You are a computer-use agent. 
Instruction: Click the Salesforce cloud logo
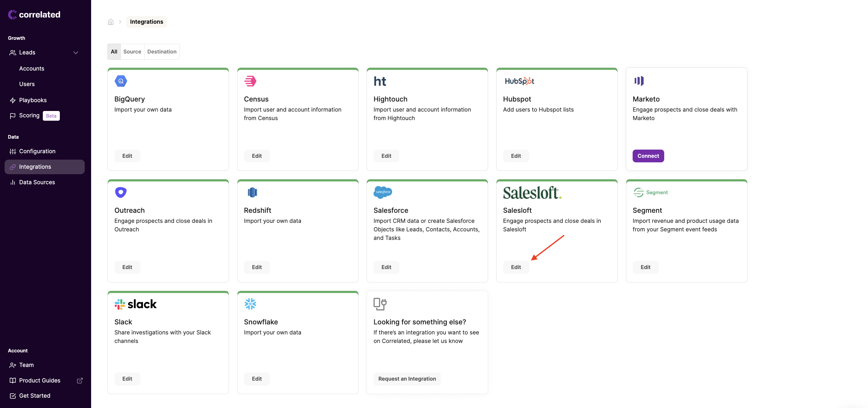pos(382,192)
